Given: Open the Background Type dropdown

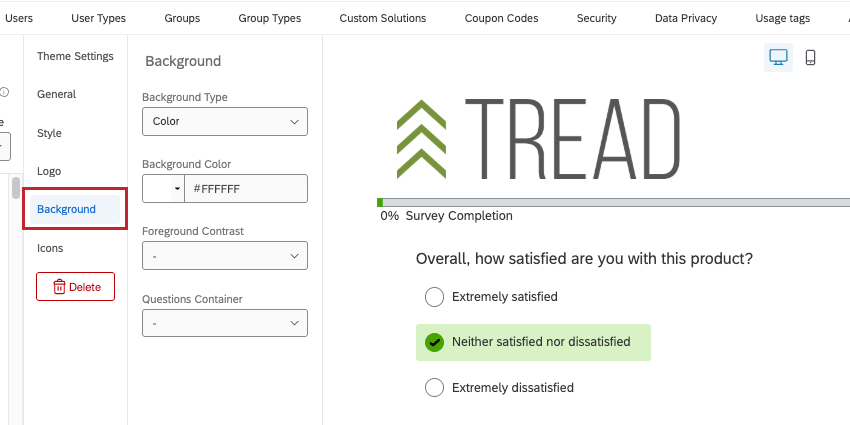Looking at the screenshot, I should click(x=224, y=121).
